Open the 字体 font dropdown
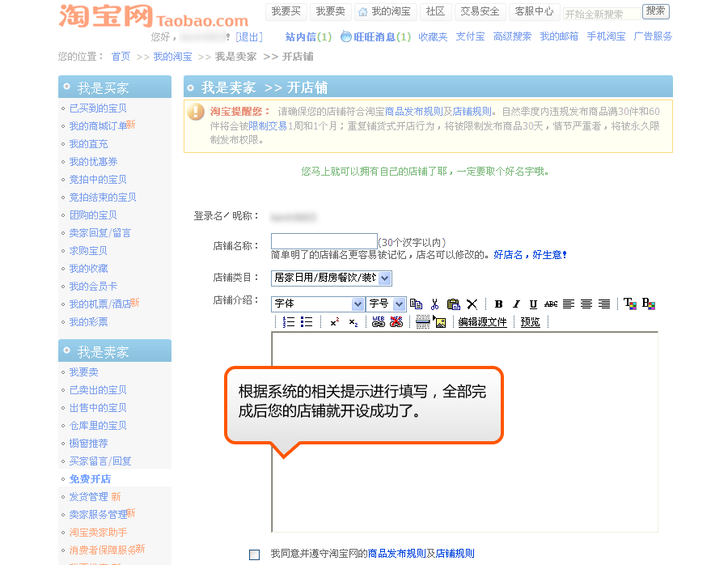Image resolution: width=728 pixels, height=565 pixels. 318,304
